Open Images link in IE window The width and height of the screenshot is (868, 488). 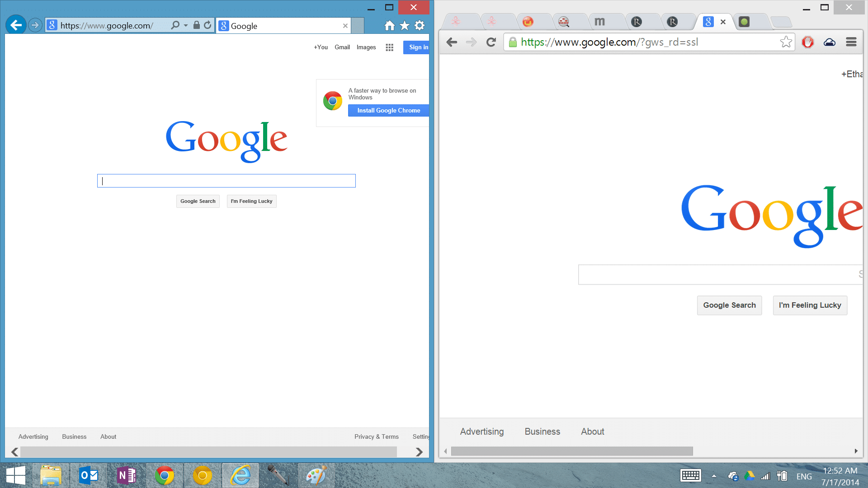[366, 47]
